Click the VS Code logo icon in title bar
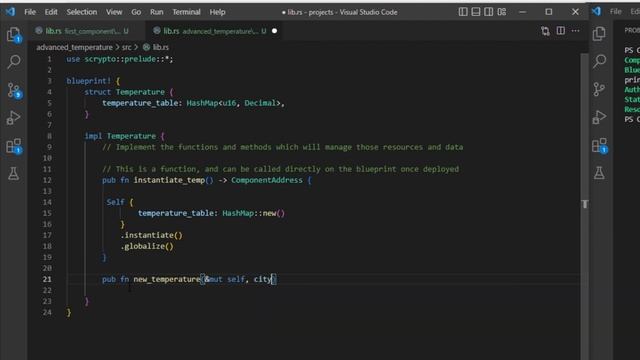 [x=11, y=12]
